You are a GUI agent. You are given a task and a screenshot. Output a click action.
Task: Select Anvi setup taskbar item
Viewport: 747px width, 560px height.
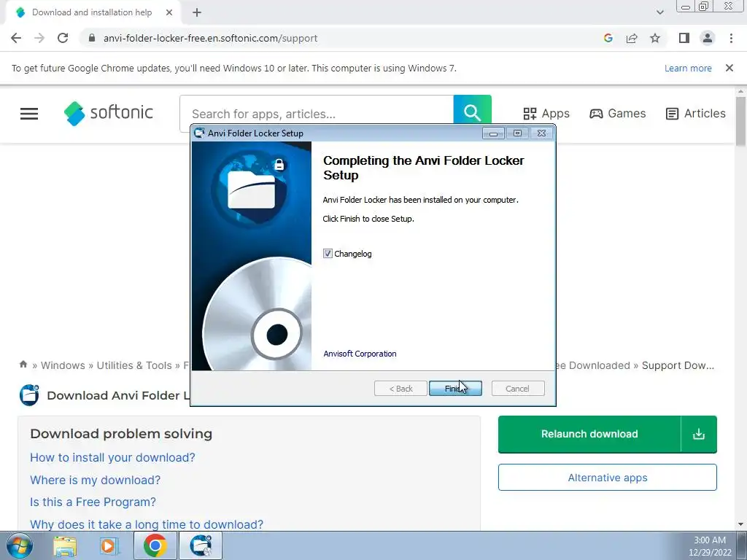[200, 545]
